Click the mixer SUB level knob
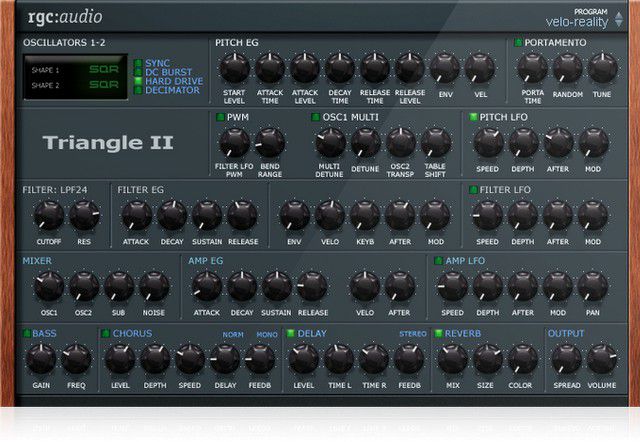This screenshot has height=442, width=640. pos(119,287)
